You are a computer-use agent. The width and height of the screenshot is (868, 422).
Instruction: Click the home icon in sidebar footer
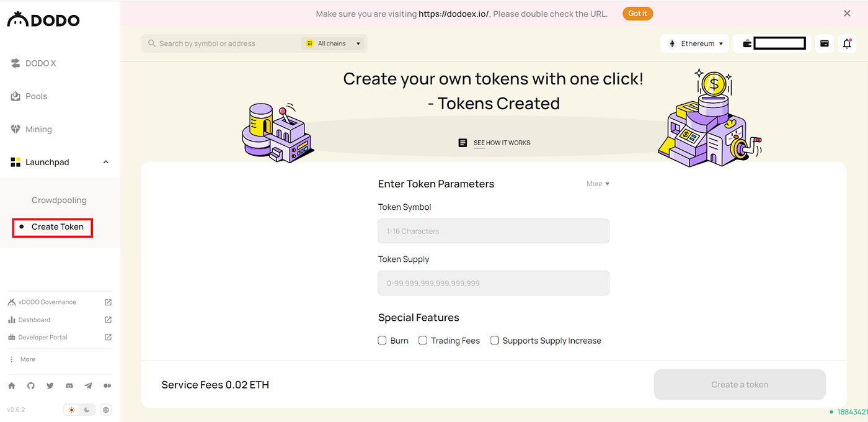click(12, 385)
